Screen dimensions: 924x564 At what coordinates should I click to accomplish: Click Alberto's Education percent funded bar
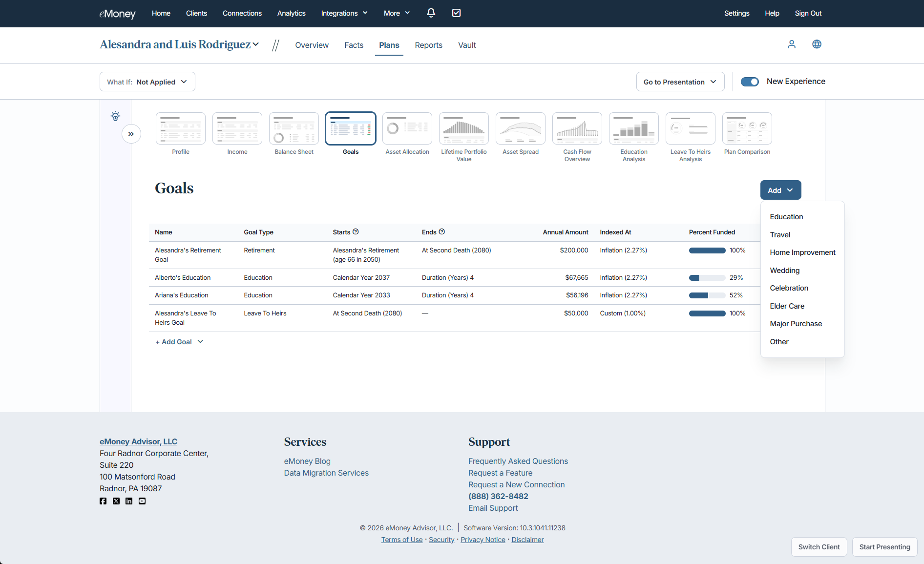(707, 278)
